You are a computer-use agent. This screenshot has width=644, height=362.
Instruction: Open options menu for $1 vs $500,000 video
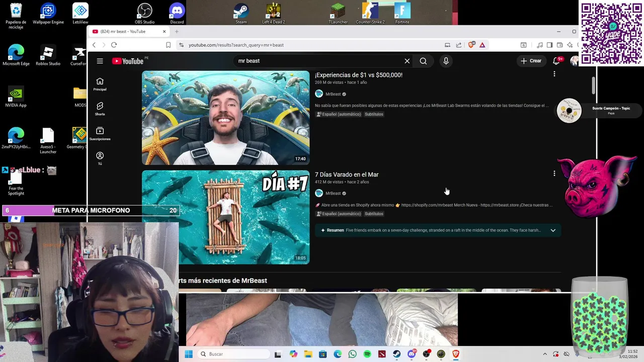[x=554, y=74]
